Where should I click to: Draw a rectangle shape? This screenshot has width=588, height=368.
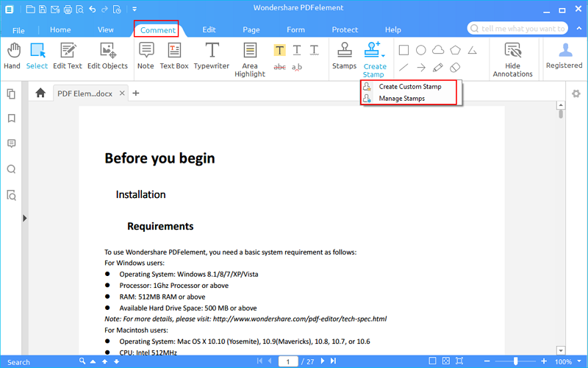[x=404, y=50]
